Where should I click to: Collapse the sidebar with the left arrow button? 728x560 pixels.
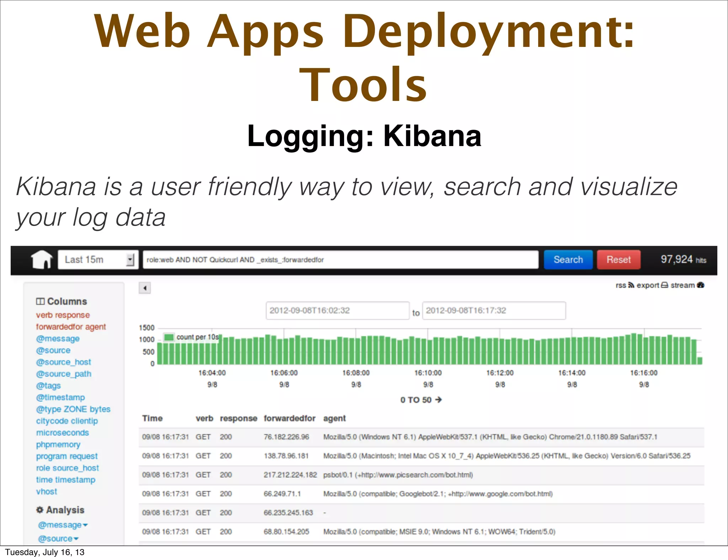pyautogui.click(x=145, y=288)
